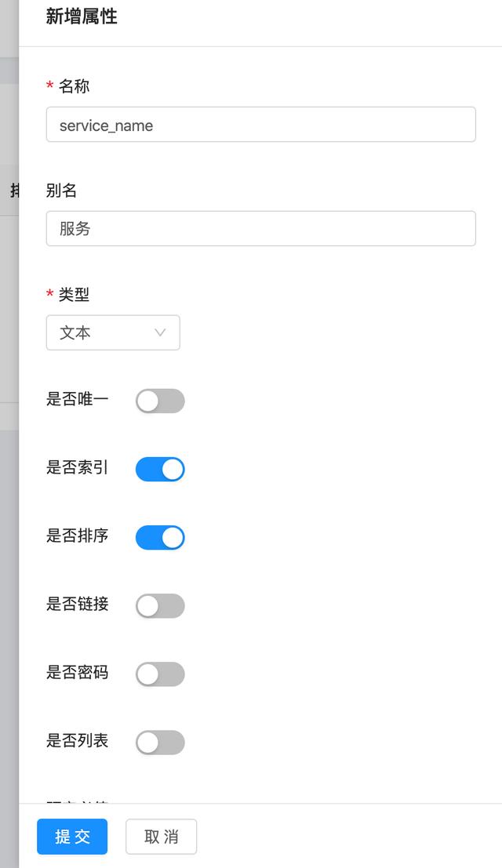Viewport: 502px width, 868px height.
Task: Click the 名称 field label
Action: tap(74, 86)
